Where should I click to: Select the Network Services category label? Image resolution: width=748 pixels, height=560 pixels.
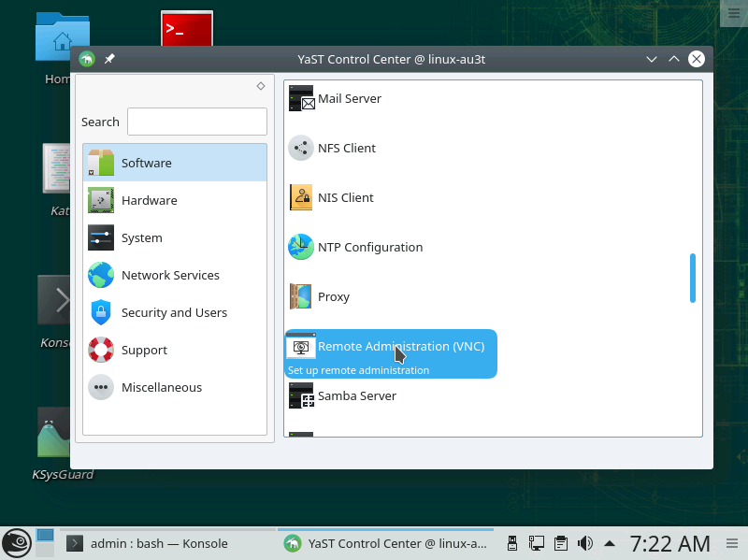tap(170, 275)
